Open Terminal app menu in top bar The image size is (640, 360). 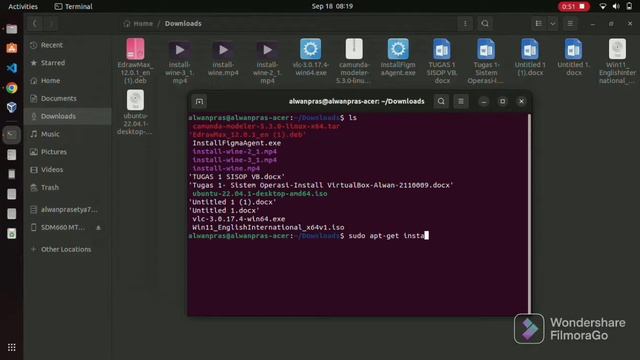click(x=73, y=7)
